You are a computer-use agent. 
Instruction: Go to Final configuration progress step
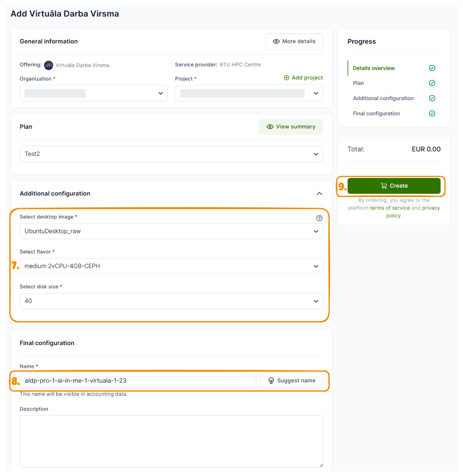tap(376, 113)
